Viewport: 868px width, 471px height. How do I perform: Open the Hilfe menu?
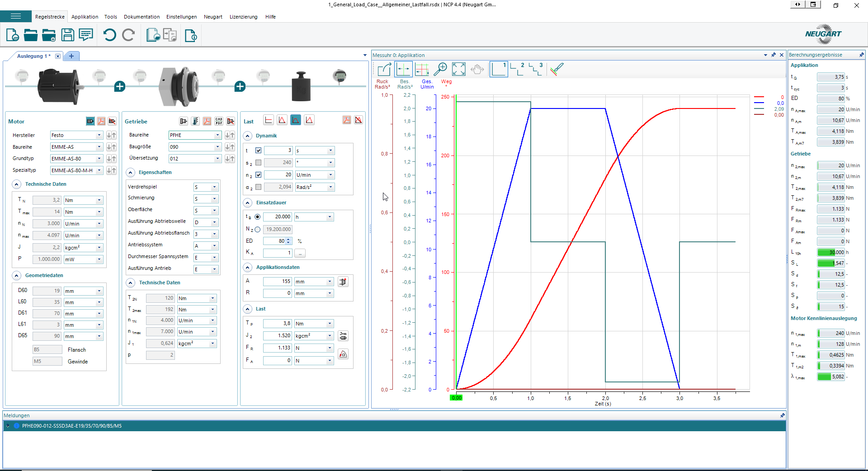tap(270, 17)
